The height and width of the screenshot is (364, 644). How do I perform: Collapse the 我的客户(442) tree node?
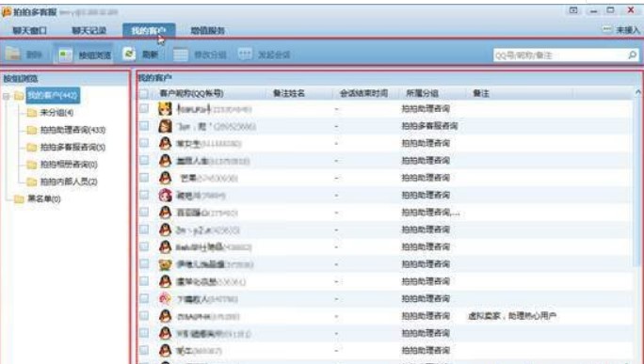coord(6,96)
